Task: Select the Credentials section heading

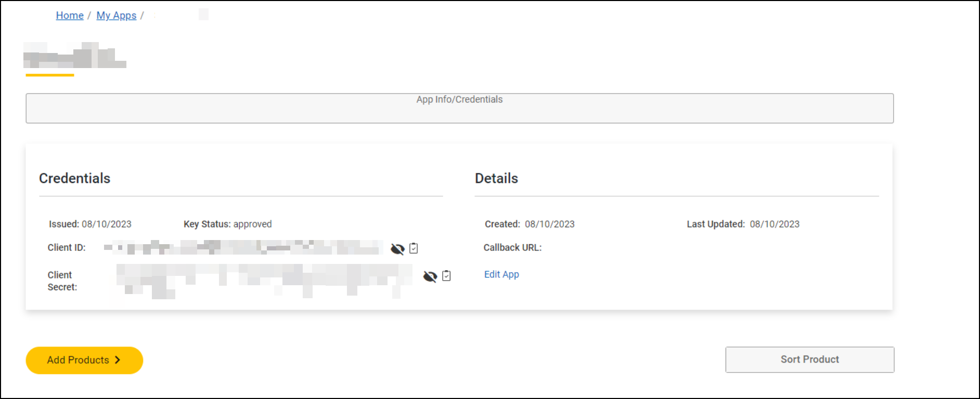Action: (x=75, y=178)
